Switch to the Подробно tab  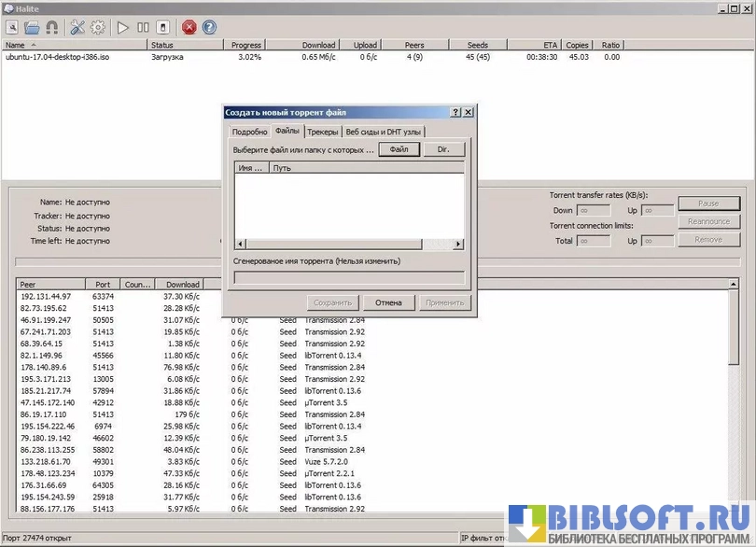coord(249,133)
